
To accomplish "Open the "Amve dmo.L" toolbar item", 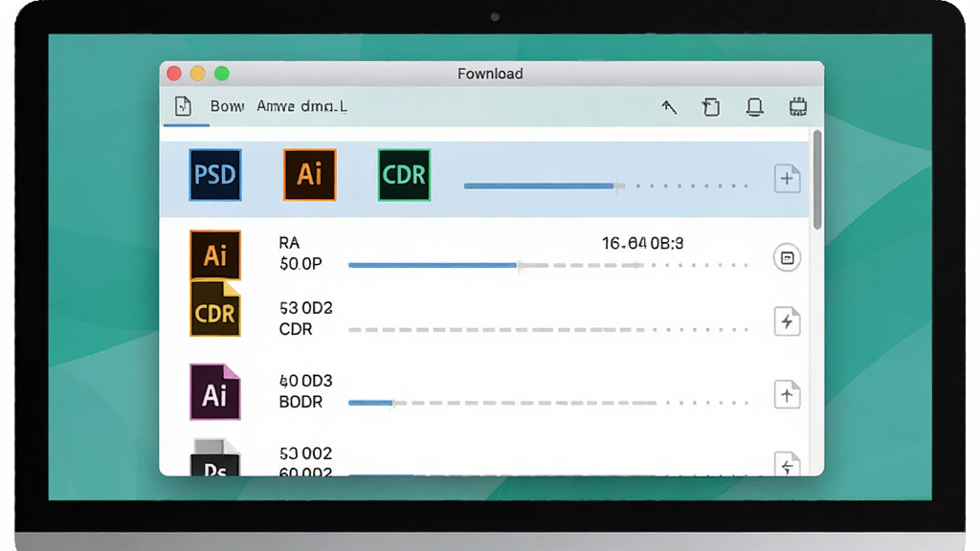I will [x=301, y=106].
